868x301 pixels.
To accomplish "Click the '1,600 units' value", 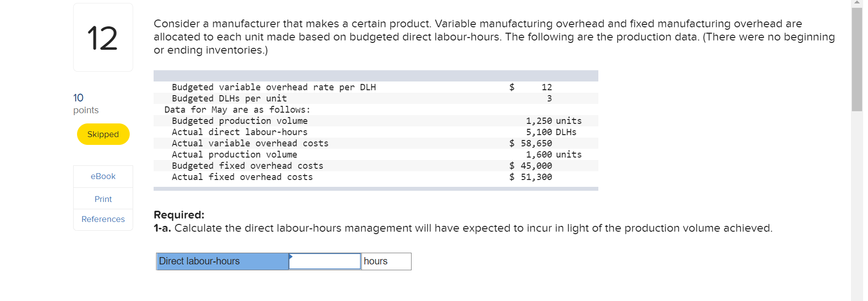I will (553, 155).
